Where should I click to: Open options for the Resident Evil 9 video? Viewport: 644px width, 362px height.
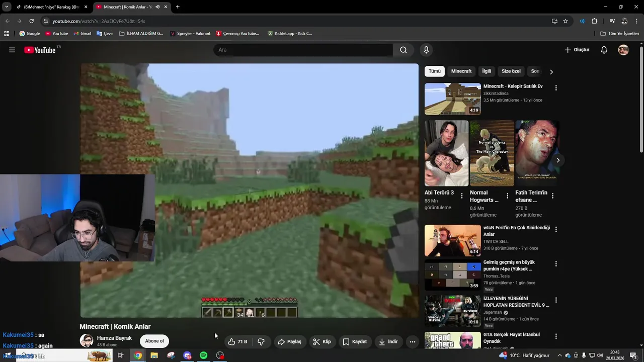(x=556, y=300)
